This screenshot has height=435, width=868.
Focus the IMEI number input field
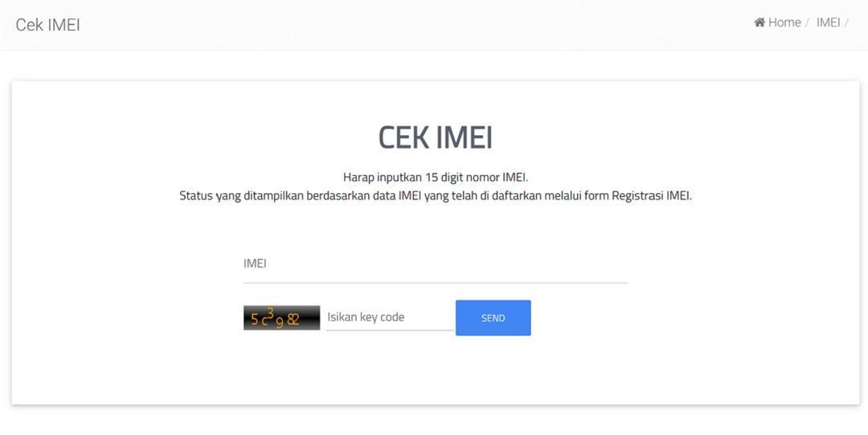coord(435,265)
